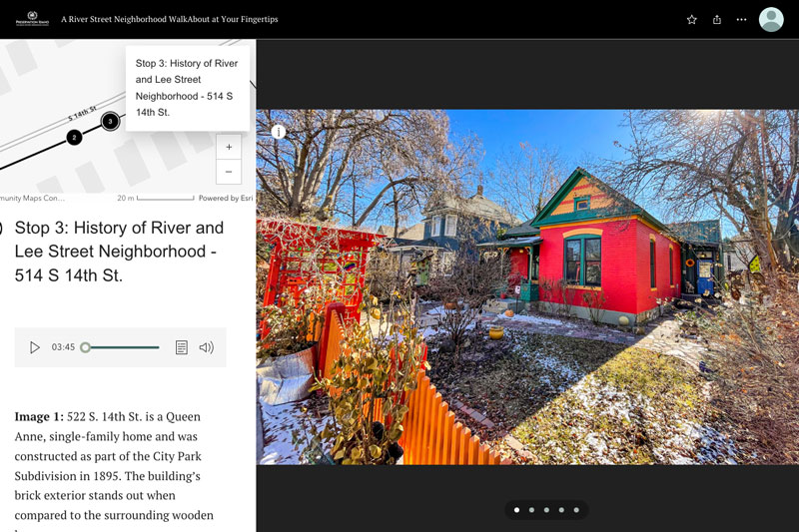Zoom in on the map
The width and height of the screenshot is (799, 532).
pos(229,147)
